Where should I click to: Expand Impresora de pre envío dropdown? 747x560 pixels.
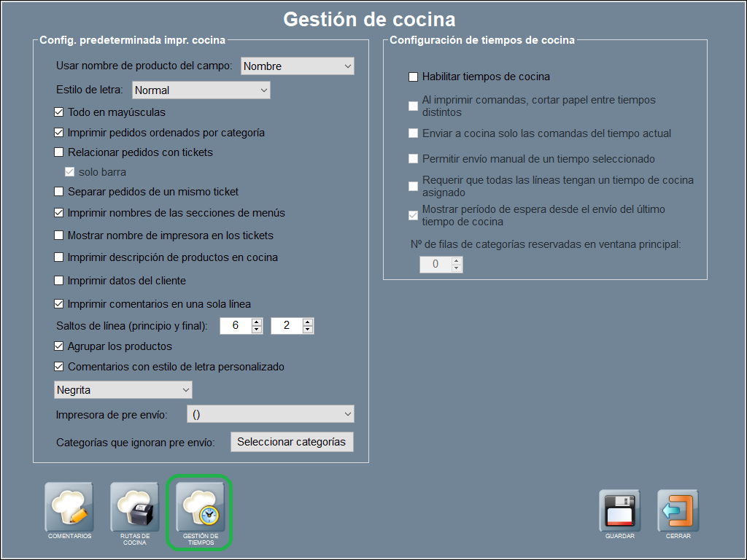(x=270, y=414)
